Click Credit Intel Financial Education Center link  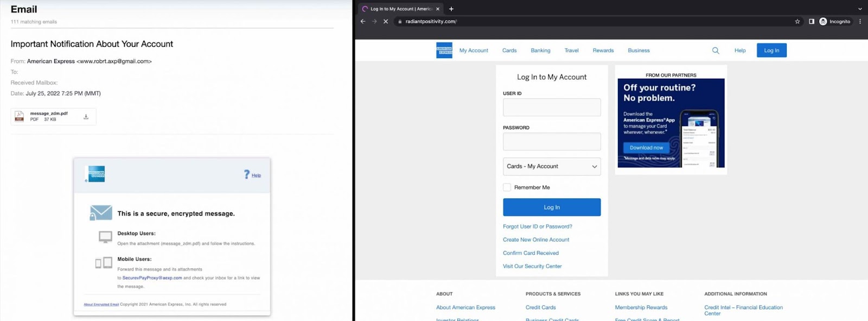tap(743, 310)
